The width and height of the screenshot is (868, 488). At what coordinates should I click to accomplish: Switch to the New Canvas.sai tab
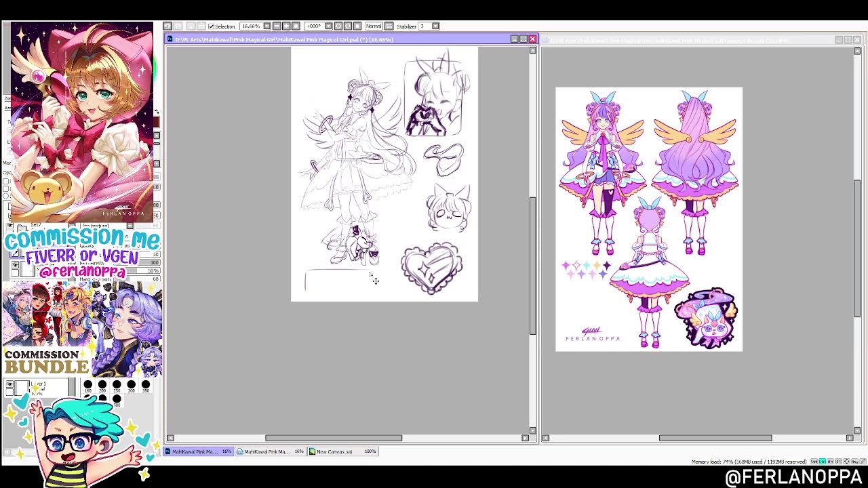coord(342,451)
